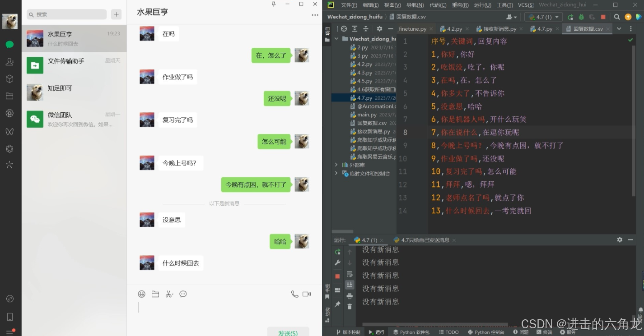Viewport: 644px width, 336px height.
Task: Toggle scroll to end in run console
Action: coord(350,285)
